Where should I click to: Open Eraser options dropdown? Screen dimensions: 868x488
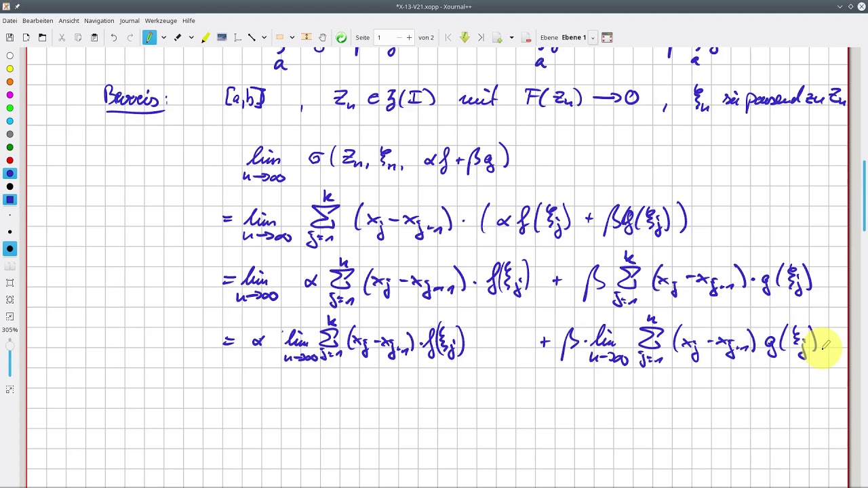point(191,37)
